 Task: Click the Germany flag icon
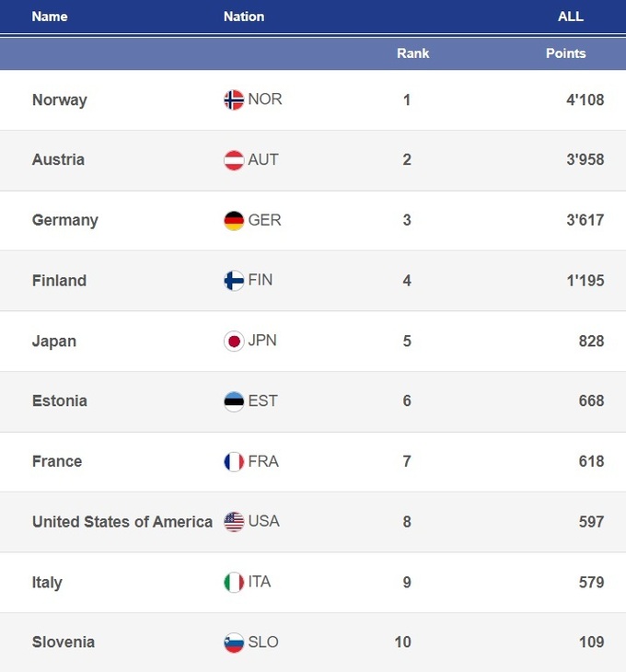pyautogui.click(x=234, y=220)
